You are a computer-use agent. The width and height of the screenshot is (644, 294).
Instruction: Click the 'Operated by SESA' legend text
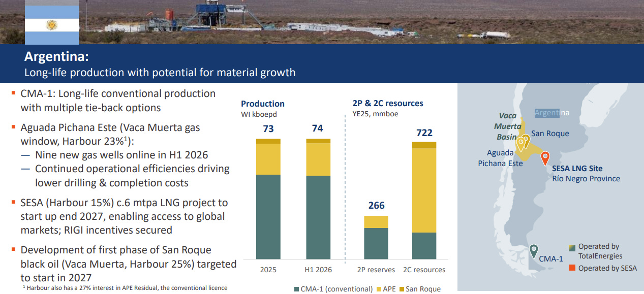pyautogui.click(x=607, y=268)
